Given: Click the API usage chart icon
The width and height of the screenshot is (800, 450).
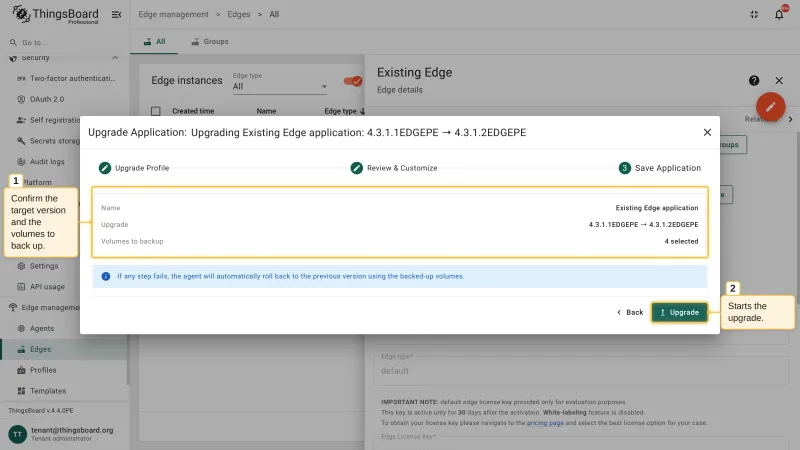Looking at the screenshot, I should coord(21,287).
